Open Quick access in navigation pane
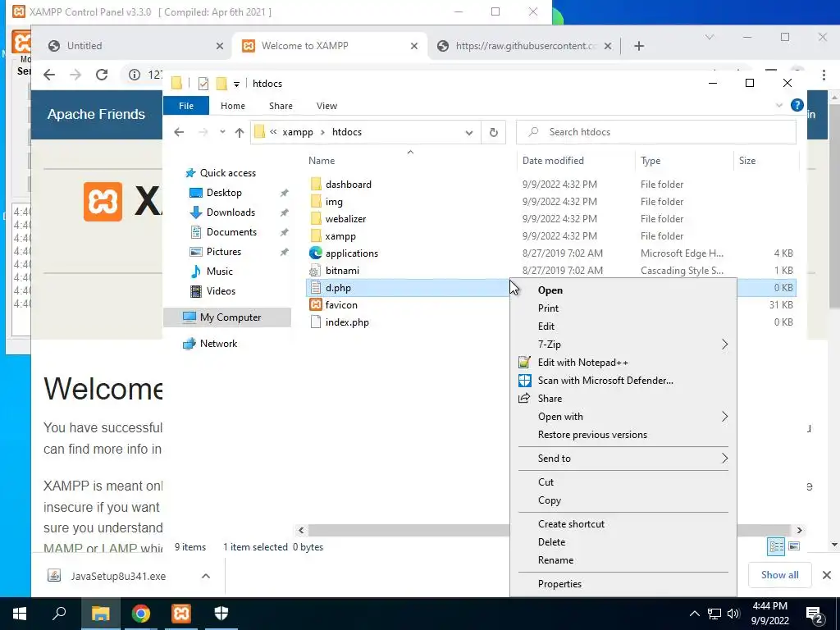 [x=228, y=173]
